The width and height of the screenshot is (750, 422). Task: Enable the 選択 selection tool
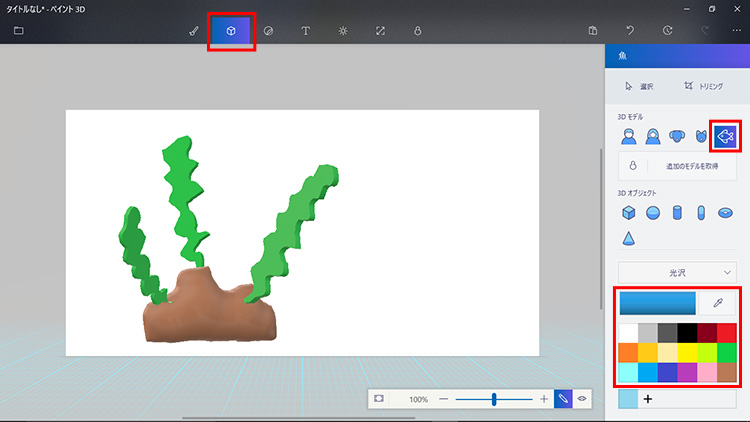[638, 86]
